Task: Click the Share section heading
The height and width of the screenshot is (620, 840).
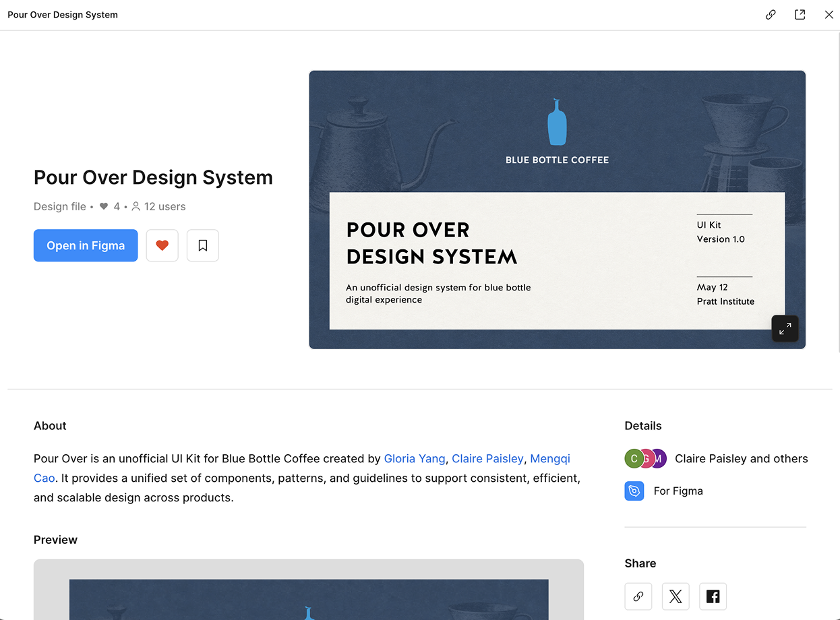Action: 640,563
